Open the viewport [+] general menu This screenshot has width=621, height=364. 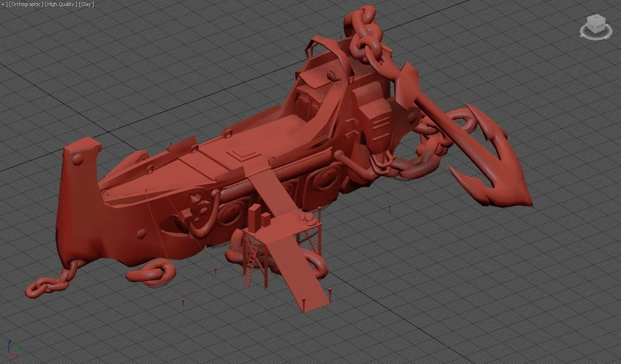click(4, 4)
